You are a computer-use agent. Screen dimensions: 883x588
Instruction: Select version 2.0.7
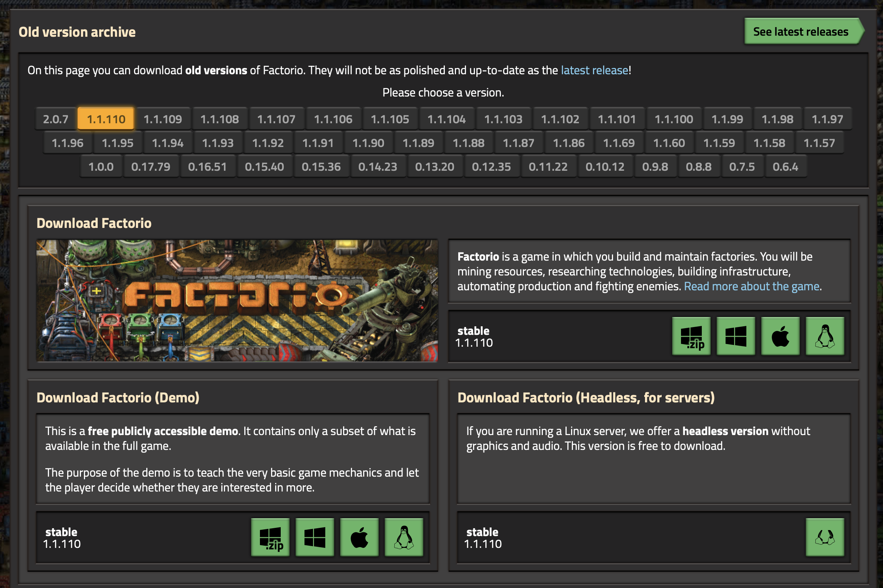tap(56, 119)
